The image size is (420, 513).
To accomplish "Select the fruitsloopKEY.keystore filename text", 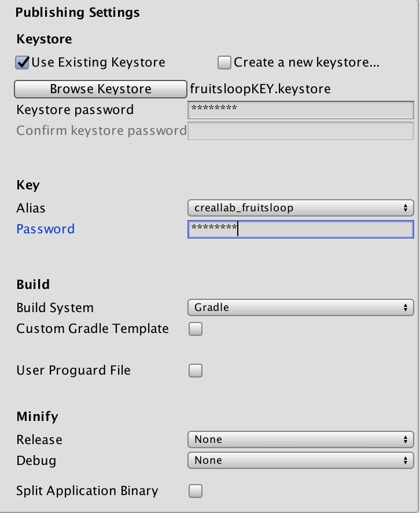I will [260, 89].
